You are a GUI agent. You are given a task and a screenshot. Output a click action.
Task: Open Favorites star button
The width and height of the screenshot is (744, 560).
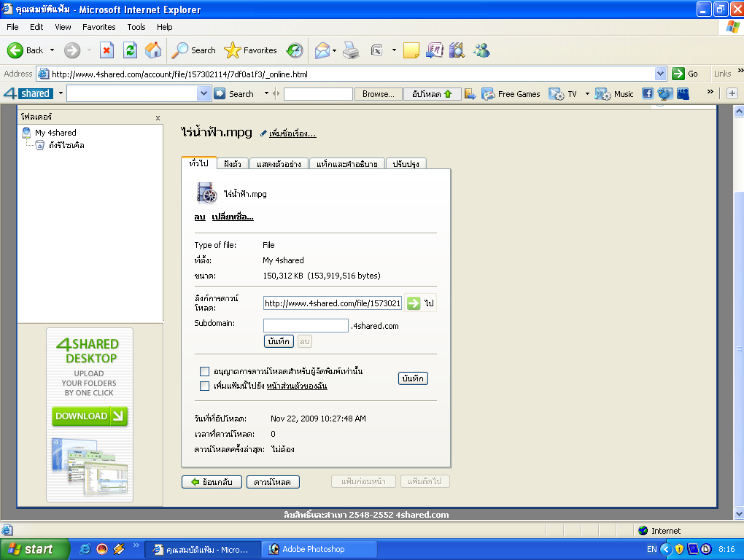[250, 50]
